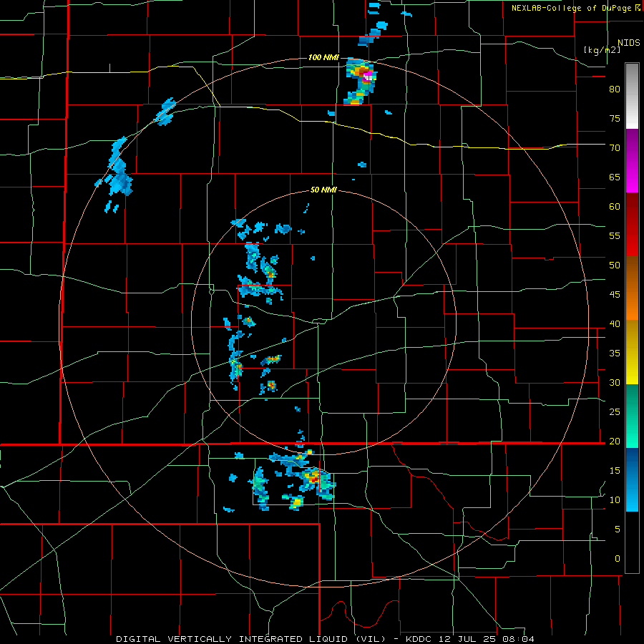This screenshot has width=644, height=644.
Task: Click the 15 value on color scale
Action: click(615, 470)
